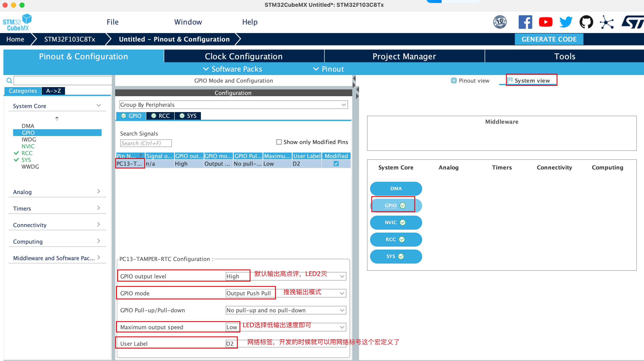Open GPIO Pull-up/Pull-down dropdown

click(286, 310)
